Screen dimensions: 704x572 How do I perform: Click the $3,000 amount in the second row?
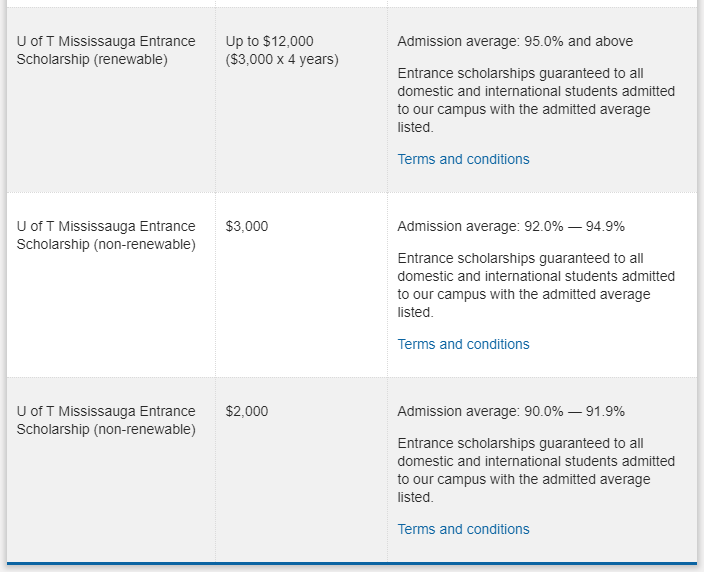pos(247,226)
